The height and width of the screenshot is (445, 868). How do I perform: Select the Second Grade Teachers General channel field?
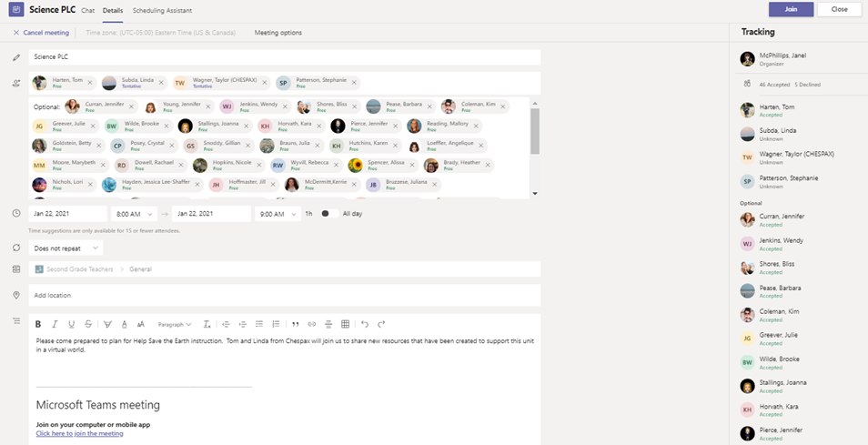[x=285, y=269]
